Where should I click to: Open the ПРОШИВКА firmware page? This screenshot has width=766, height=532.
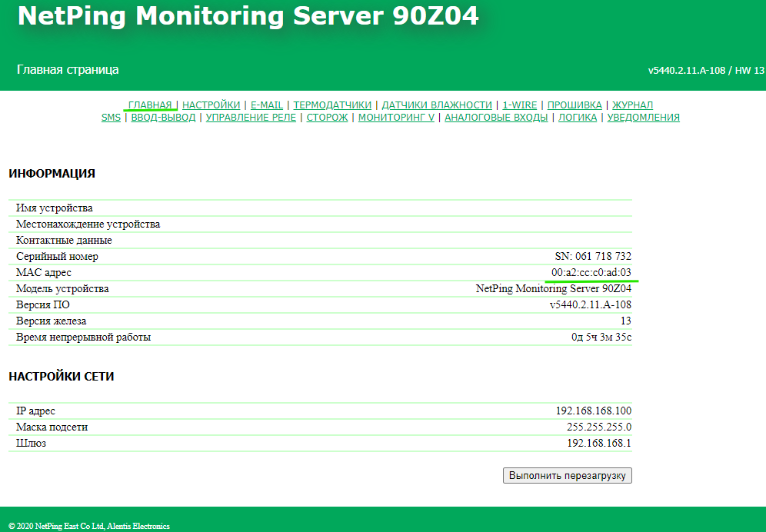coord(574,105)
